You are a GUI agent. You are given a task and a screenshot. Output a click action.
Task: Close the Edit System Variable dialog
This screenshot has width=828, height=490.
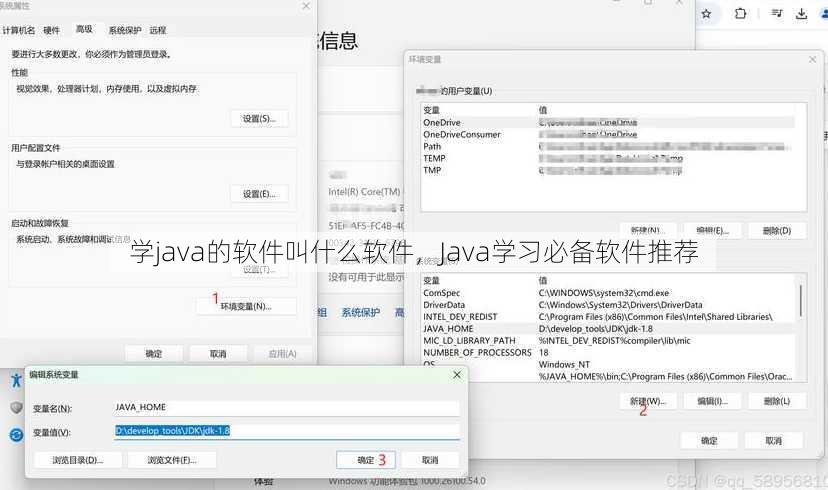pyautogui.click(x=457, y=374)
